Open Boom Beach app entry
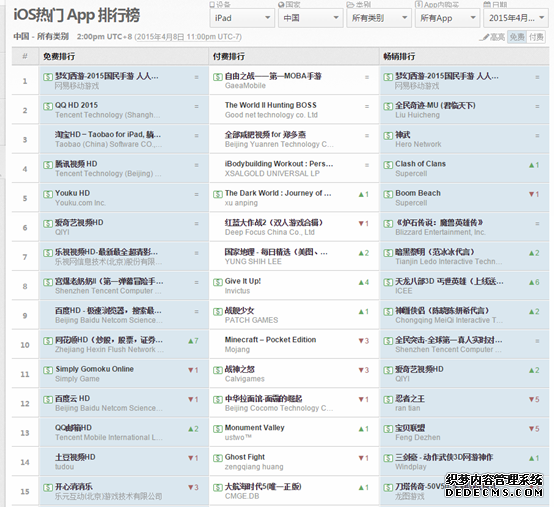The image size is (554, 507). click(x=418, y=193)
